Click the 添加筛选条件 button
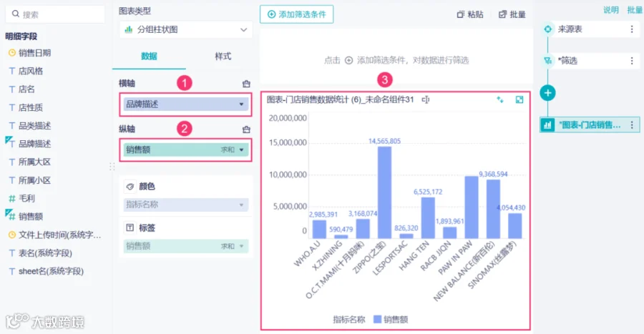 [296, 14]
